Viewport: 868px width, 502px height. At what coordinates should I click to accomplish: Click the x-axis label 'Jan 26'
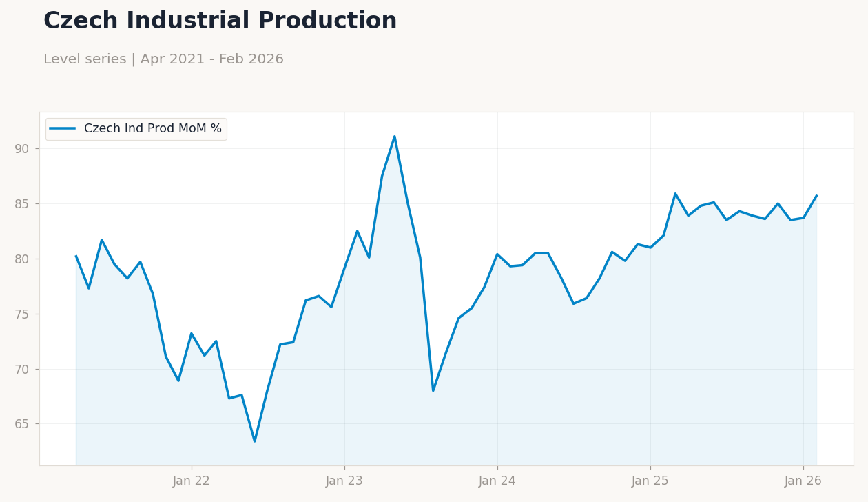point(803,481)
